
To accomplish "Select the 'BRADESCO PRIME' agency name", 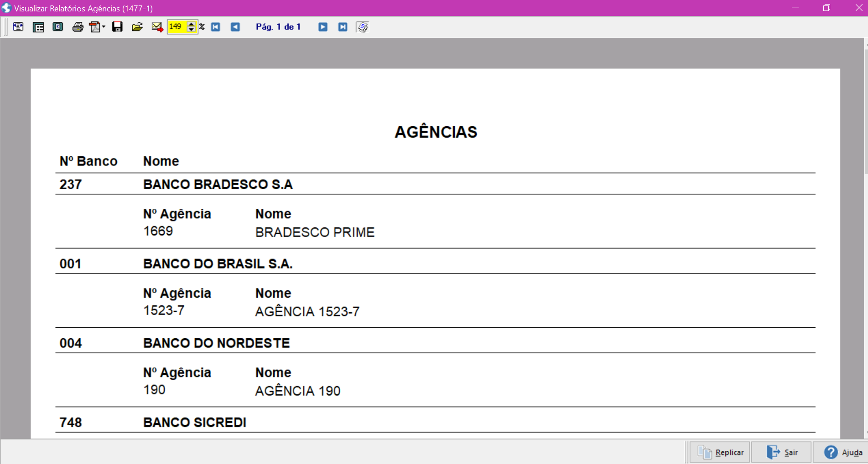I will point(315,232).
